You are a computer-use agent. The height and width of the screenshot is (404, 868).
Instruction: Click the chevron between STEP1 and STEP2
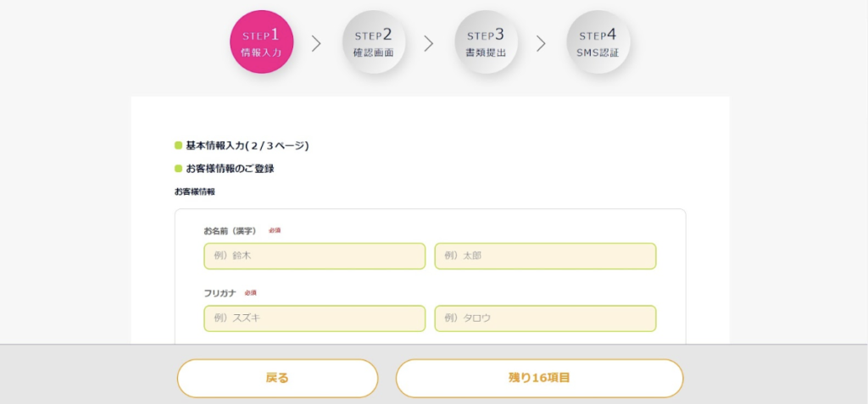point(317,43)
